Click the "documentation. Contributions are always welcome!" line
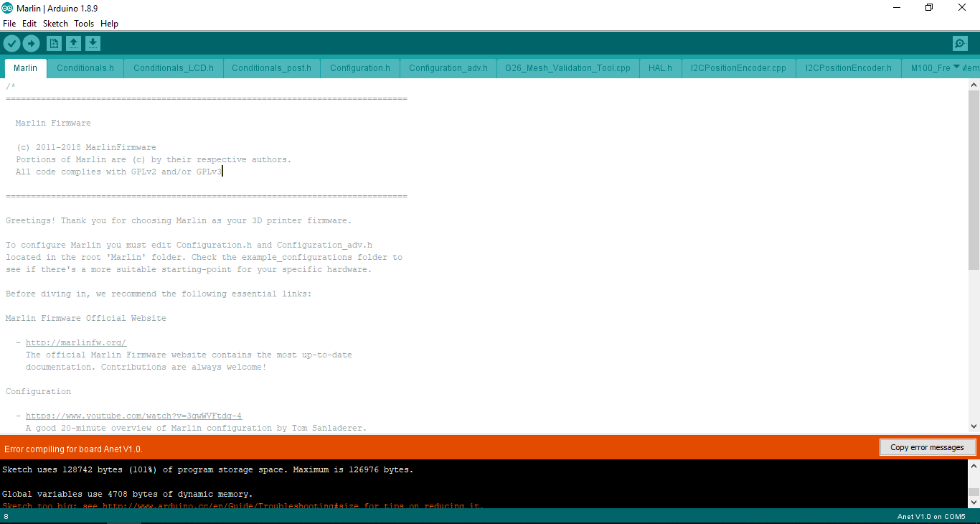This screenshot has width=980, height=524. tap(146, 367)
